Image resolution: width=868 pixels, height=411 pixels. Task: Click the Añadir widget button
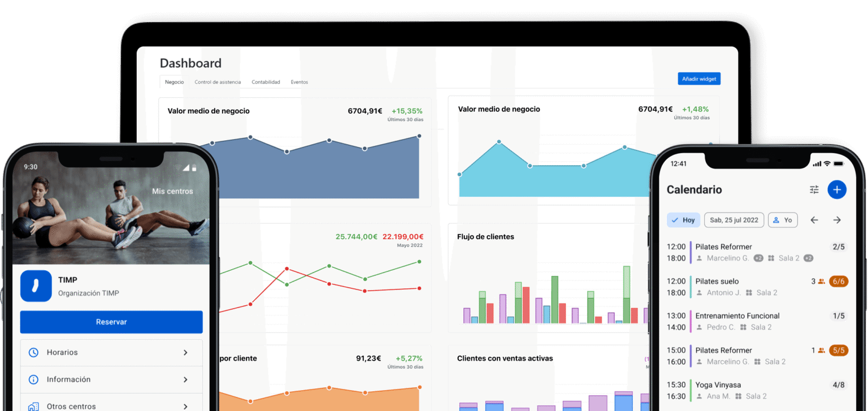[699, 79]
